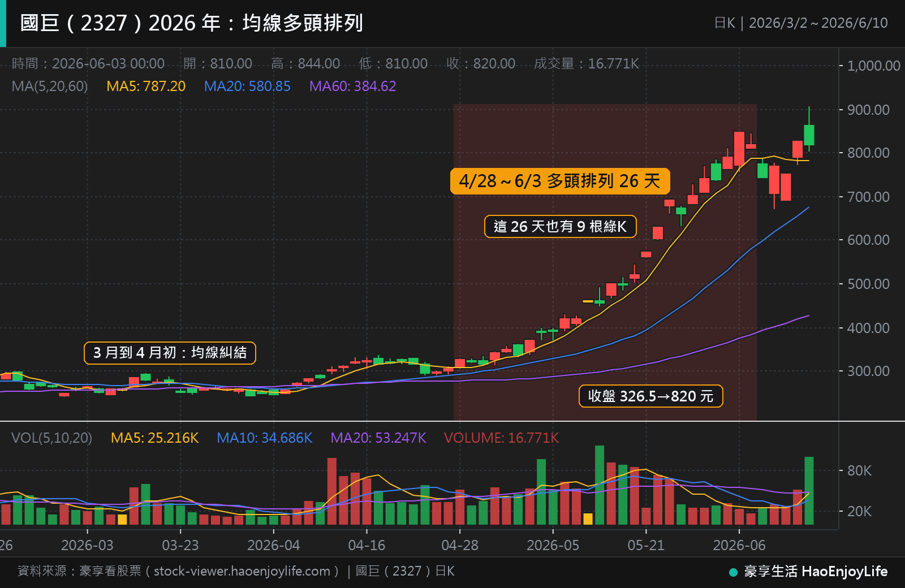Click the VOLUME: 16.771K legend

coord(501,438)
